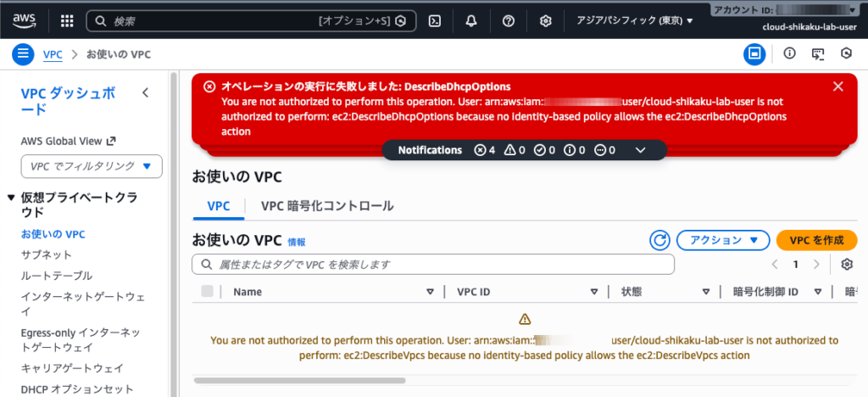The image size is (868, 397).
Task: Tick the select-all checkbox in table header
Action: (x=207, y=291)
